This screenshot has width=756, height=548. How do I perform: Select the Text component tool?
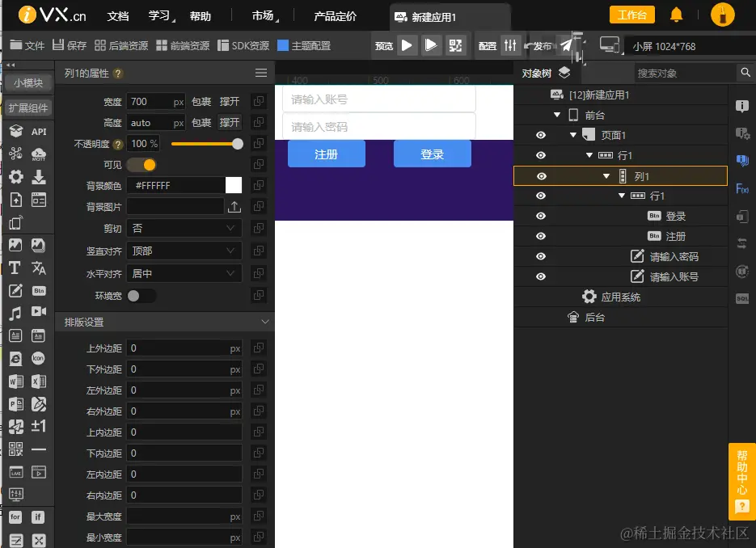tap(15, 268)
